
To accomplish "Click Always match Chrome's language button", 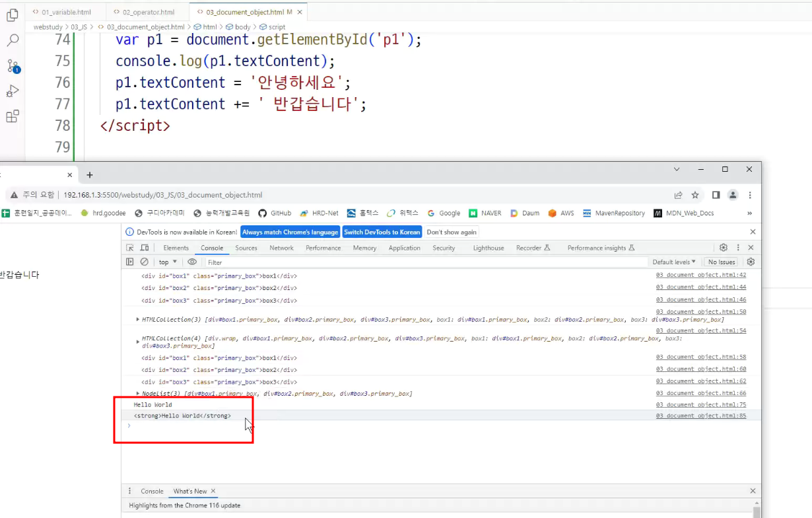I will [x=290, y=232].
